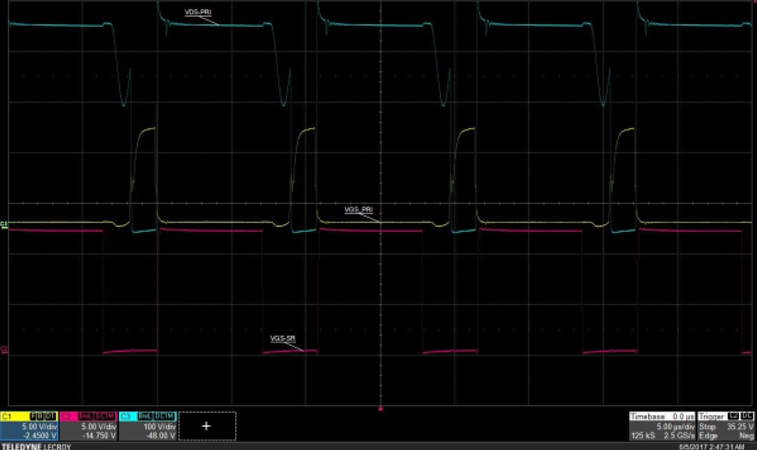Click the 5.00 µs/div timebase value

click(675, 427)
